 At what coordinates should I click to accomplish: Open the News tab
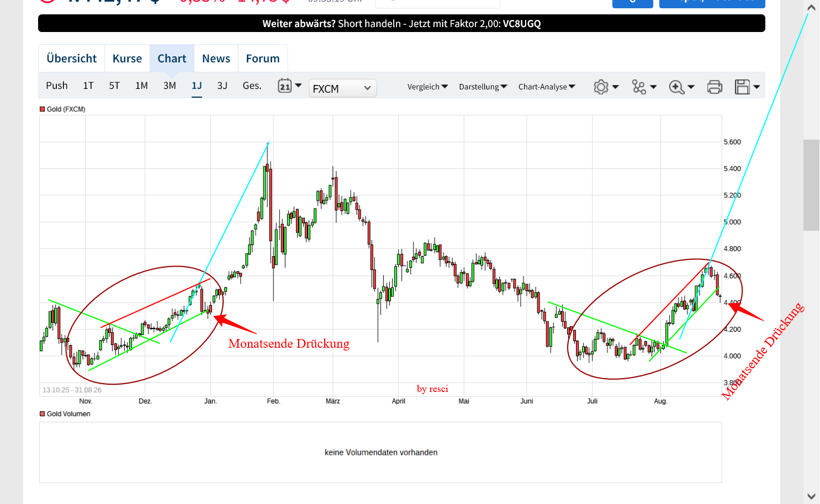tap(216, 59)
